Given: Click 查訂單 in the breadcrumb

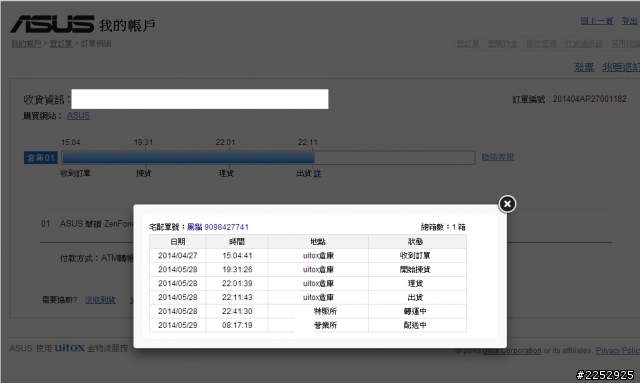Looking at the screenshot, I should (x=61, y=44).
